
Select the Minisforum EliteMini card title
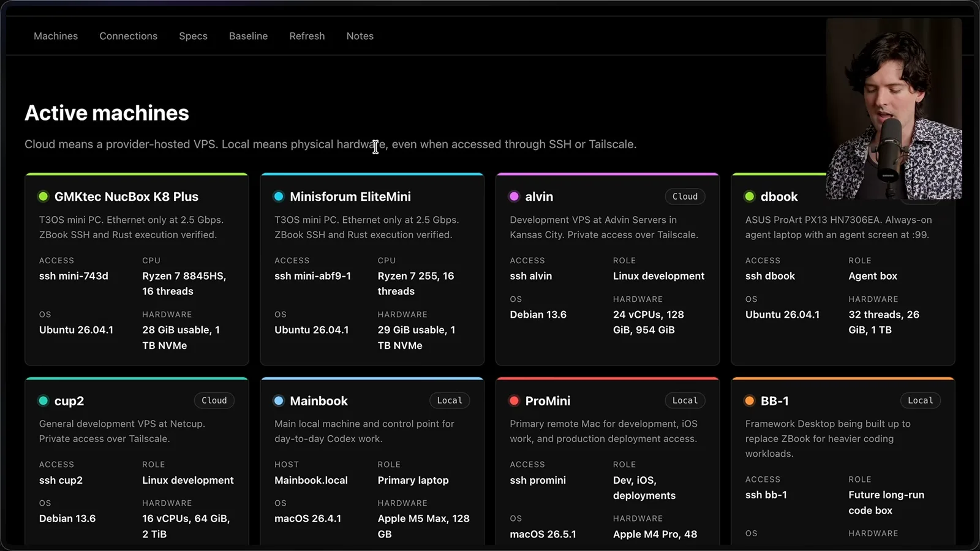point(350,197)
